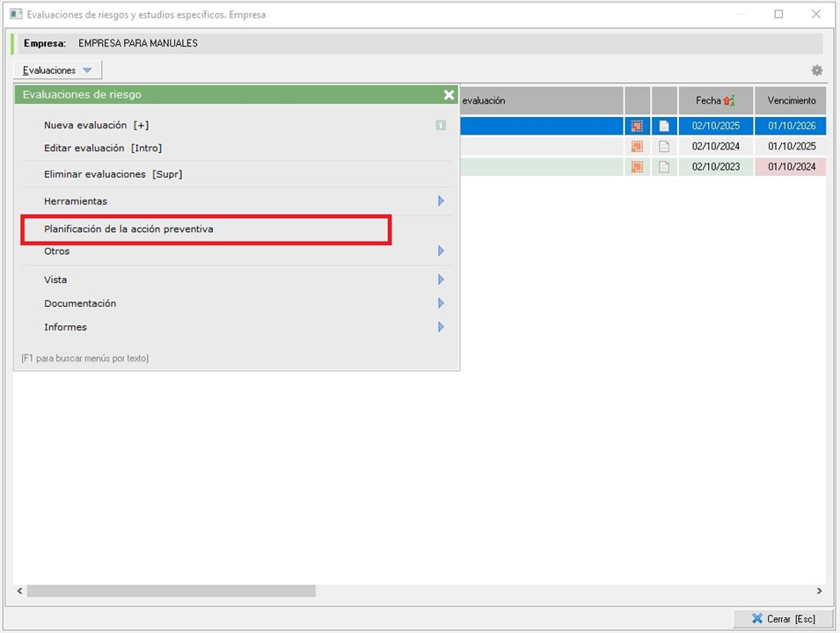Select the date cell 02/10/2023
The height and width of the screenshot is (633, 840).
[x=716, y=166]
